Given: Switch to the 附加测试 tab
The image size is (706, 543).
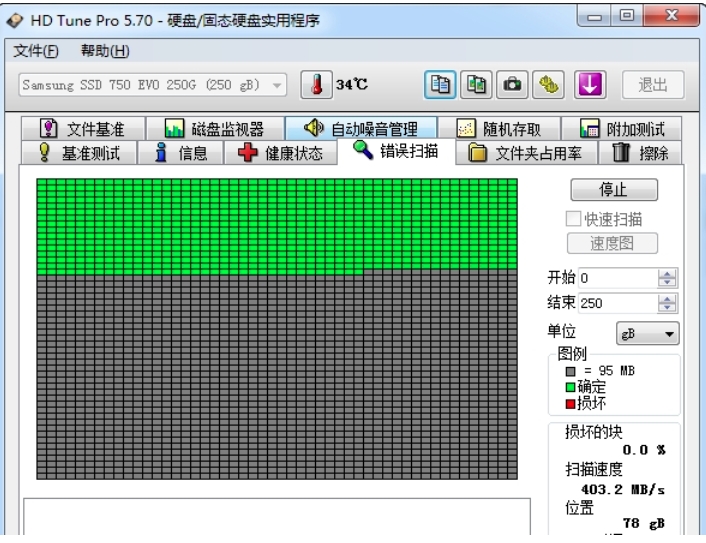Looking at the screenshot, I should pyautogui.click(x=622, y=128).
